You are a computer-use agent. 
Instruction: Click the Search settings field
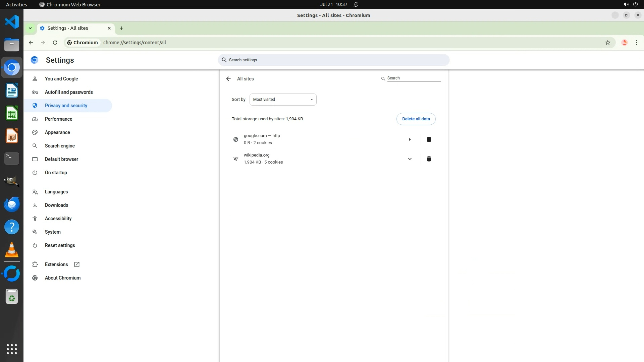click(333, 60)
